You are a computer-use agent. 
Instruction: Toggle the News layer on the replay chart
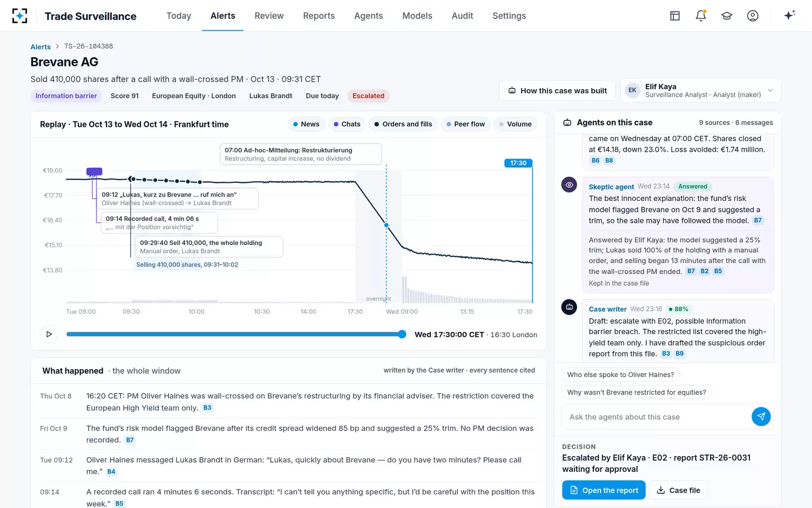pyautogui.click(x=306, y=124)
